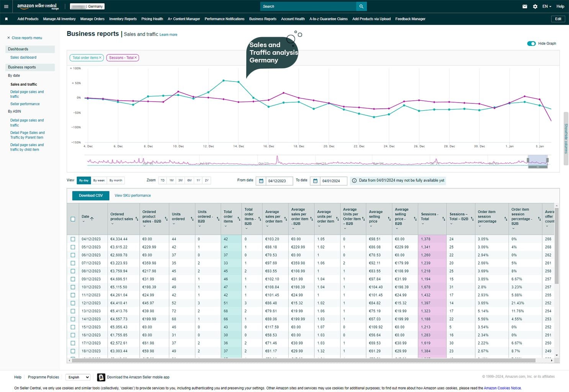The height and width of the screenshot is (392, 569).
Task: Open the View SKU performance link
Action: (x=132, y=196)
